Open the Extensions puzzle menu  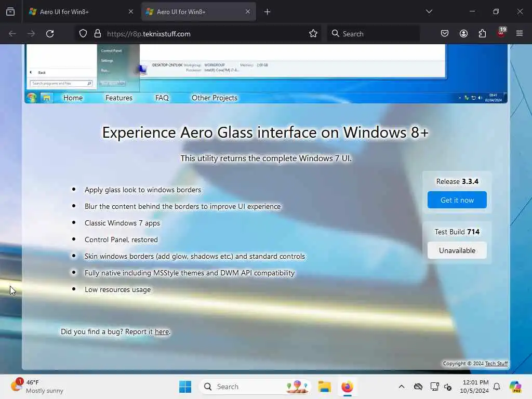point(482,34)
